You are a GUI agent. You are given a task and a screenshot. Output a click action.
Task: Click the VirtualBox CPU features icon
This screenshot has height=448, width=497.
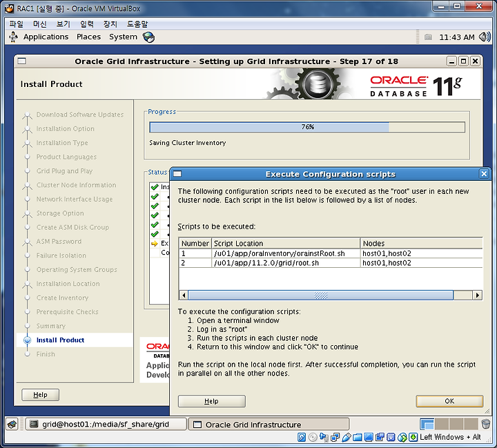tap(391, 437)
